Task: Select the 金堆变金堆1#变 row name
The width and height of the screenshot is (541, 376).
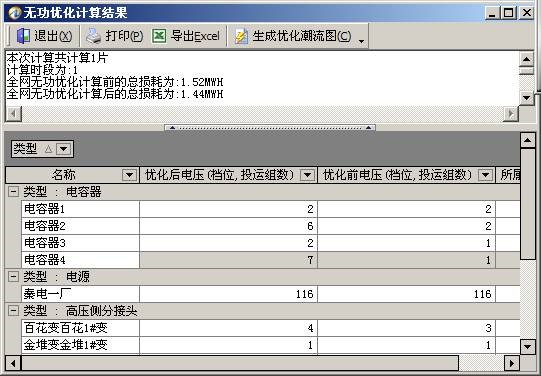Action: (80, 345)
